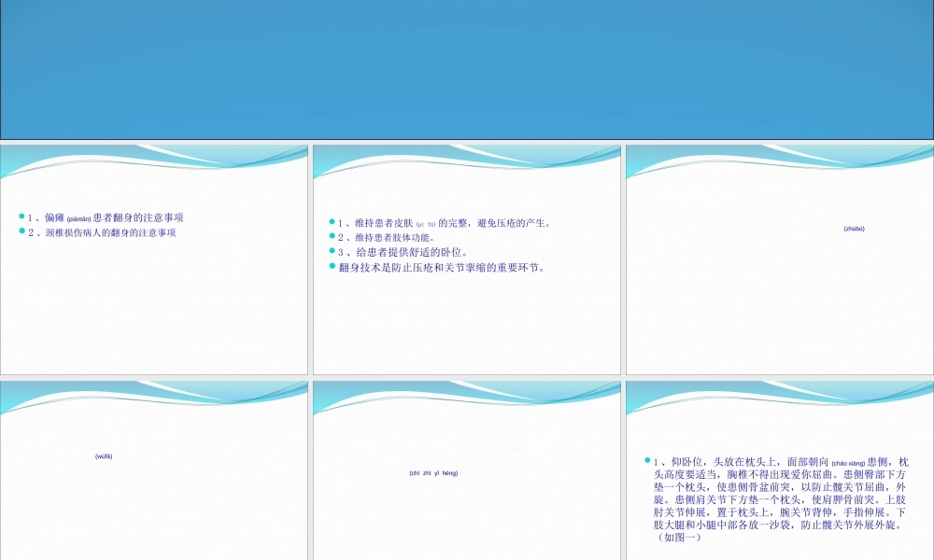Click the blue title banner slide
Viewport: 934px width, 560px height.
[467, 70]
